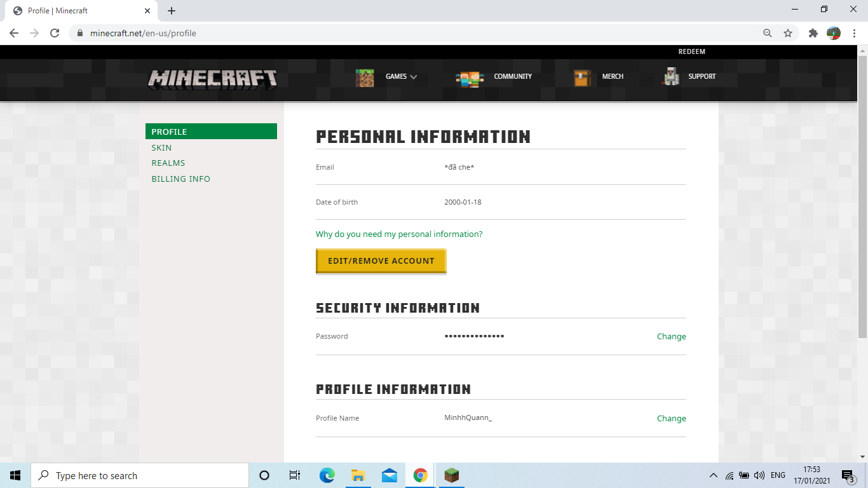The image size is (868, 488).
Task: Click 'Why do you need my personal information?'
Action: tap(399, 234)
